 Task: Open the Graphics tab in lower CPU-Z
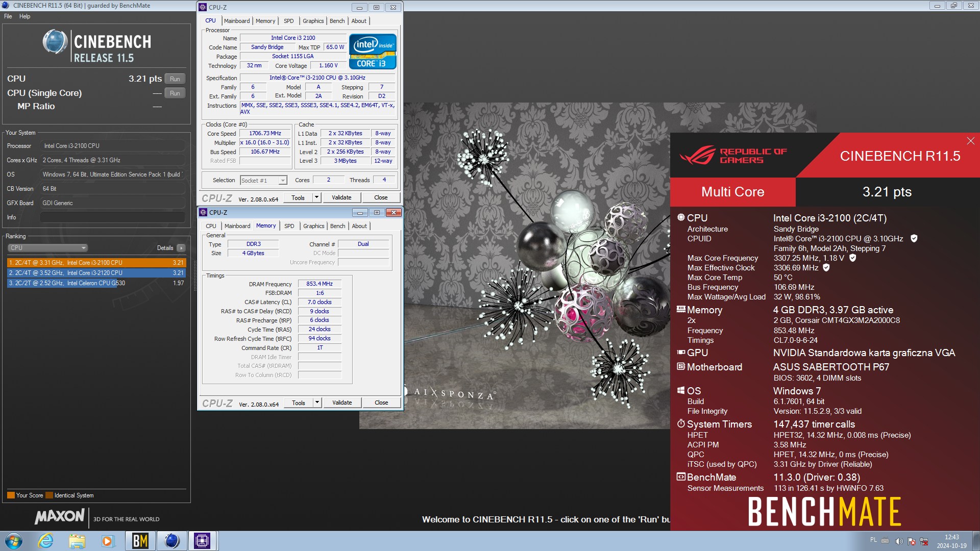click(313, 226)
